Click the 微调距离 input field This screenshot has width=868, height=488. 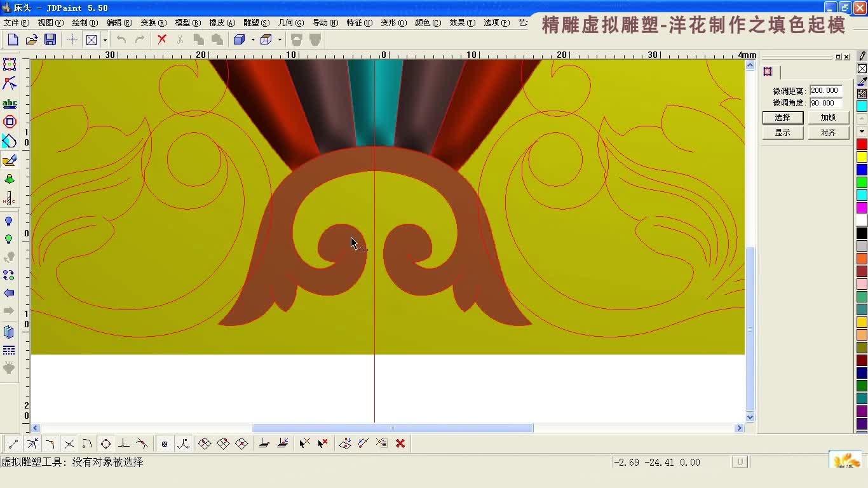[x=825, y=91]
